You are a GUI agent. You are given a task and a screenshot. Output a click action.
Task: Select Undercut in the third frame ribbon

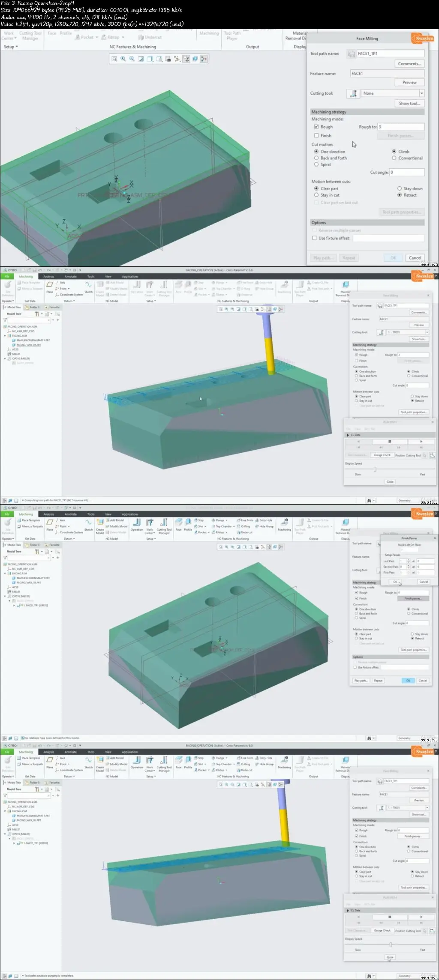click(x=244, y=532)
